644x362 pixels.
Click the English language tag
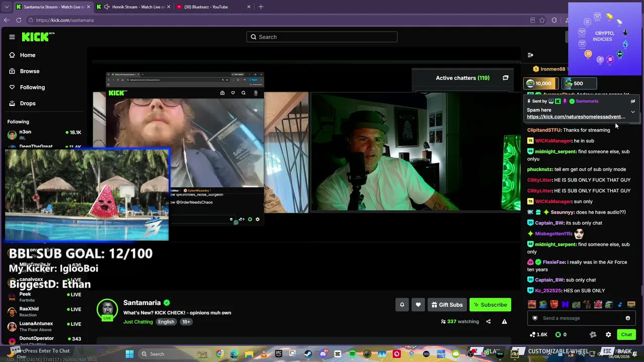point(166,322)
